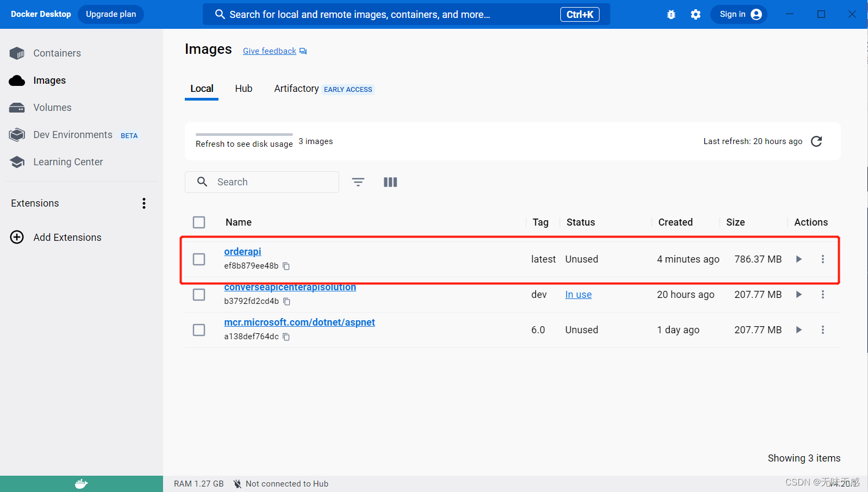Viewport: 868px width, 492px height.
Task: Open the more actions menu for orderapi
Action: coord(823,259)
